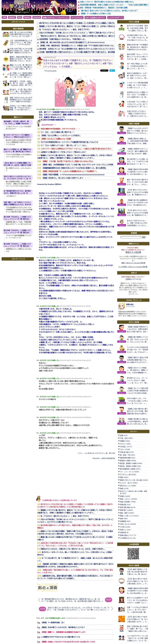Open headline 自民党圧勝の選挙結果、外国人に馬鹿に
Image resolution: width=151 pixels, height=644 pixels.
115,5
